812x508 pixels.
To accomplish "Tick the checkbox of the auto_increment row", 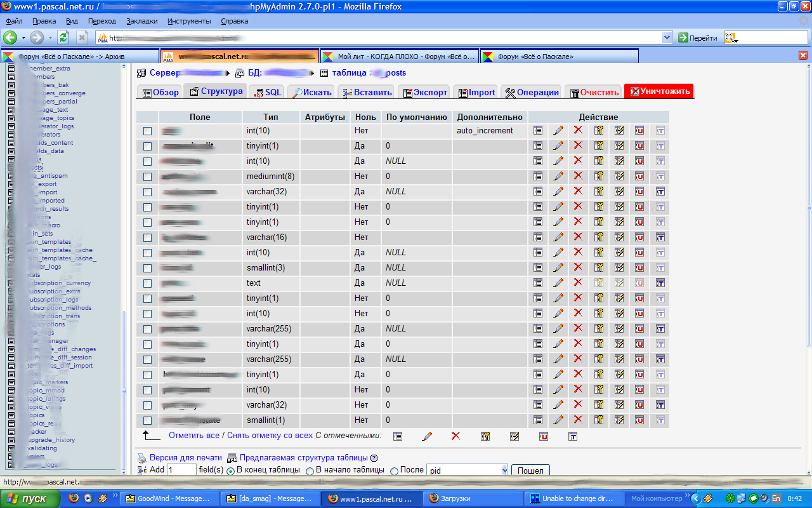I will point(147,131).
